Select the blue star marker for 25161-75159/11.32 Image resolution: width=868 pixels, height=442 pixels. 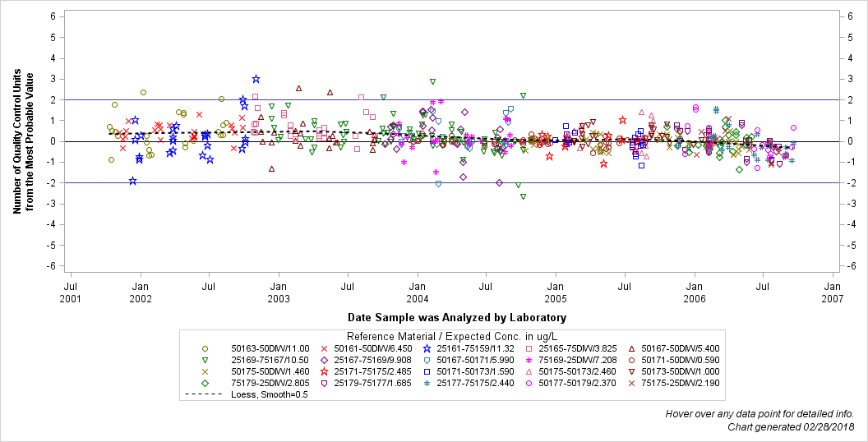click(427, 348)
